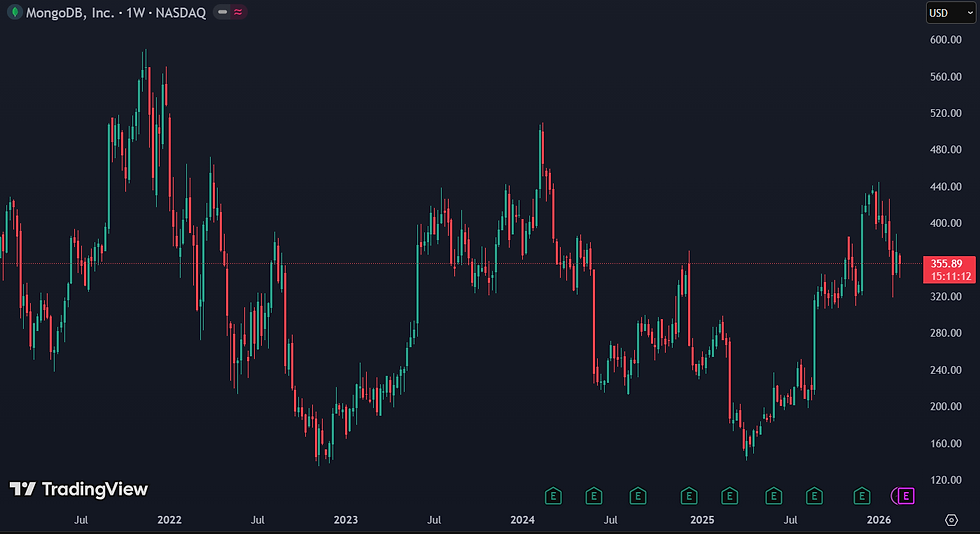
Task: Open the chart settings gear icon
Action: (951, 520)
